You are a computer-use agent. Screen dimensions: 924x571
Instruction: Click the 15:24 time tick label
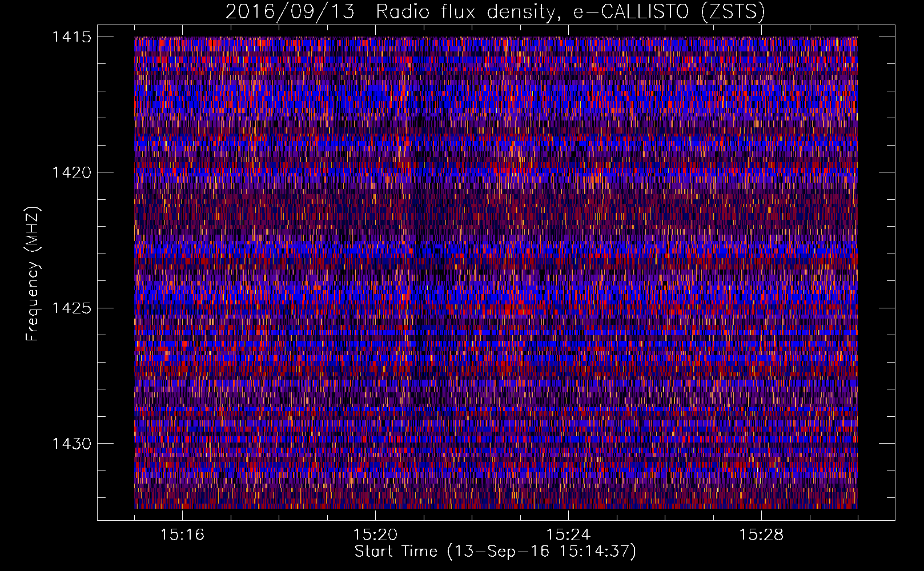pyautogui.click(x=568, y=534)
